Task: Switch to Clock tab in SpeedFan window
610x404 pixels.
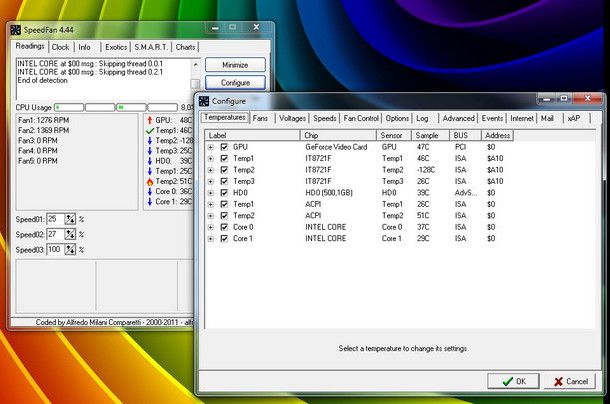Action: (x=61, y=47)
